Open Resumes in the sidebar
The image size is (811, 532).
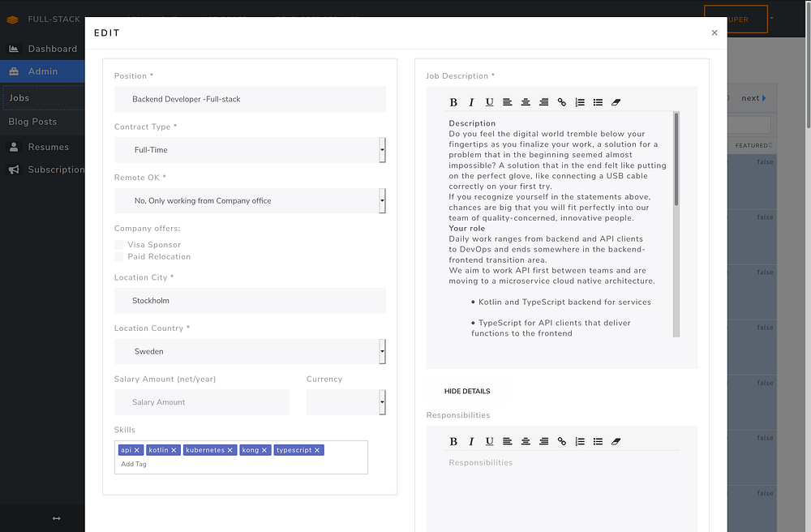tap(42, 148)
